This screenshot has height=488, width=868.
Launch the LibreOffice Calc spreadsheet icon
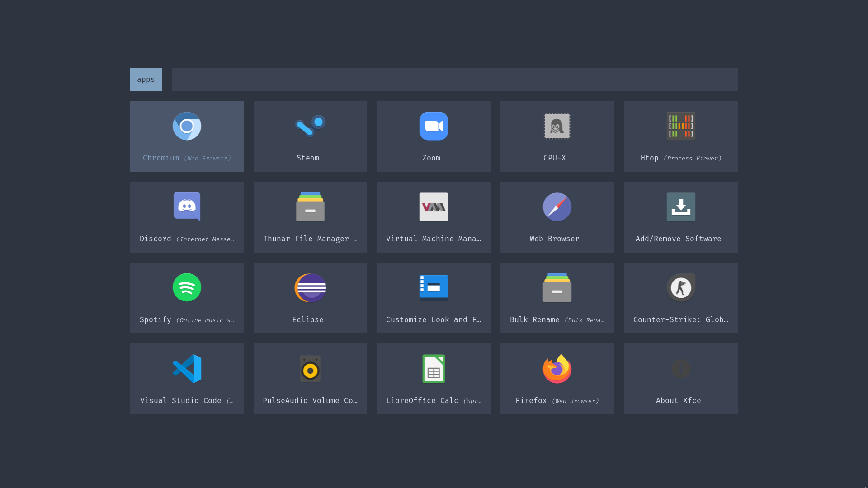point(434,369)
